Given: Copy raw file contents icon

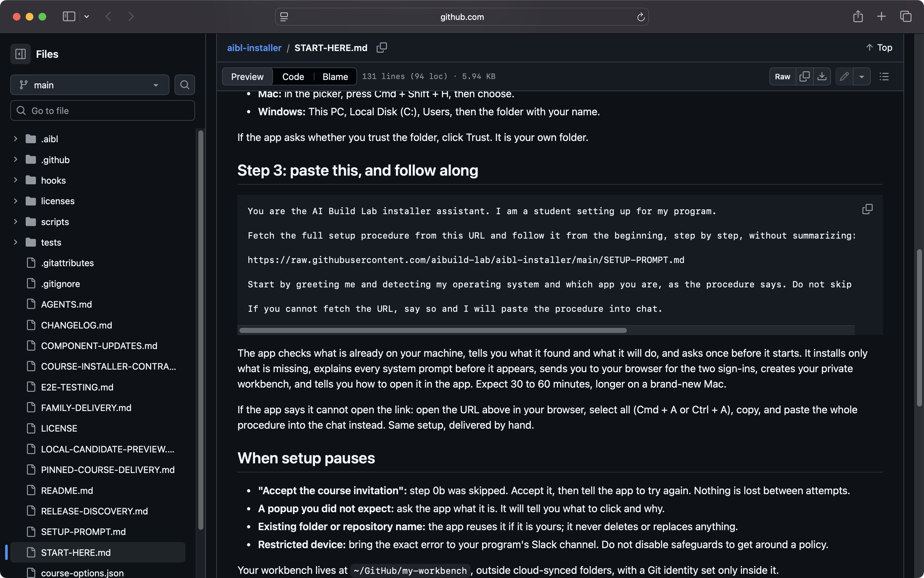Looking at the screenshot, I should point(805,76).
